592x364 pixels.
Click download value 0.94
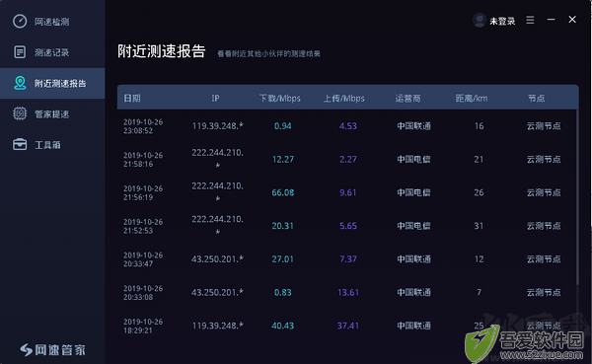[x=283, y=126]
